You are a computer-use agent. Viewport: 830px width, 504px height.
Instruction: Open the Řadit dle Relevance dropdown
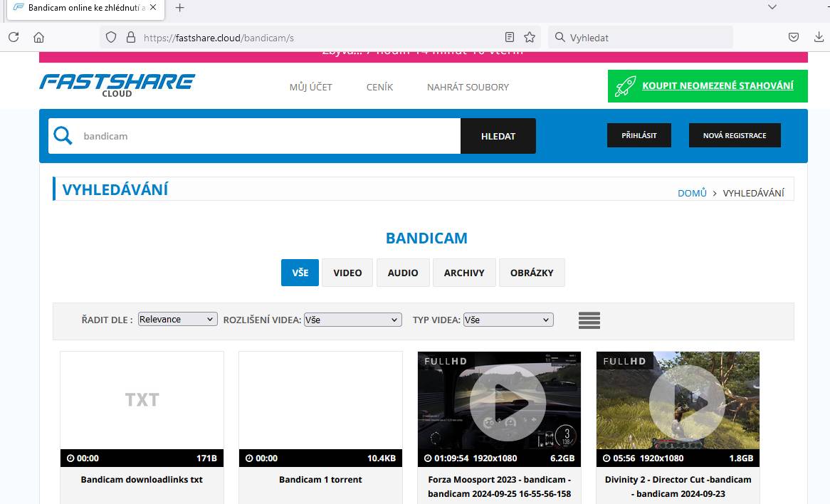177,319
